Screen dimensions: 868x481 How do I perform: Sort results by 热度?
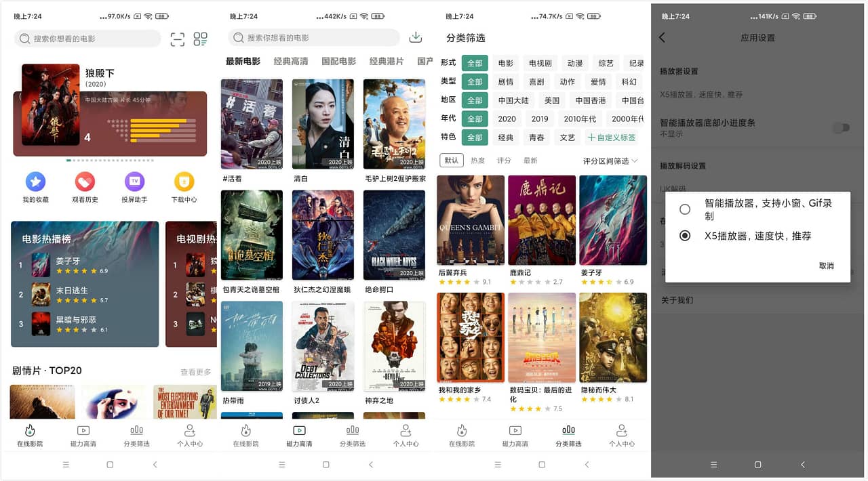pyautogui.click(x=478, y=161)
